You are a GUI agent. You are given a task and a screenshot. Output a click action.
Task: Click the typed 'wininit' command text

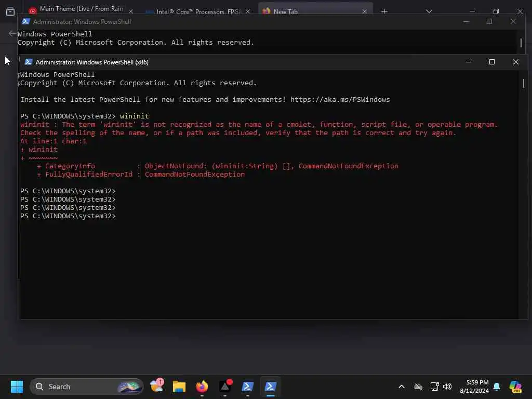(135, 116)
